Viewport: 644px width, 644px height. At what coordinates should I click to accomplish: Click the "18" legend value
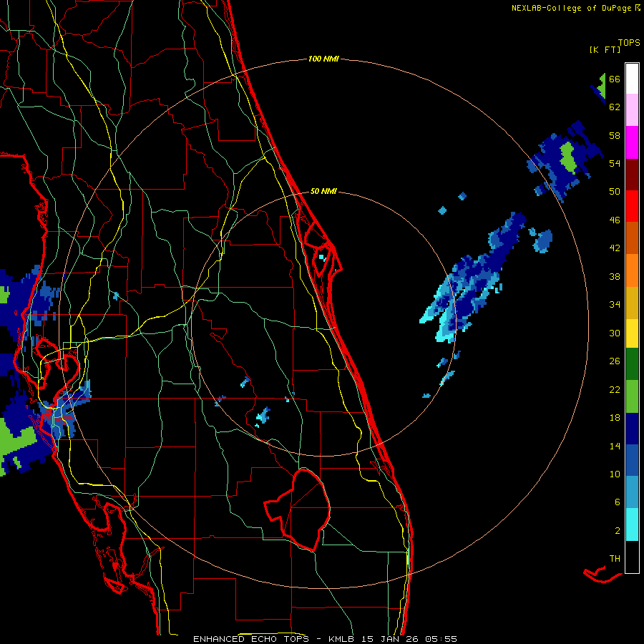(x=615, y=418)
